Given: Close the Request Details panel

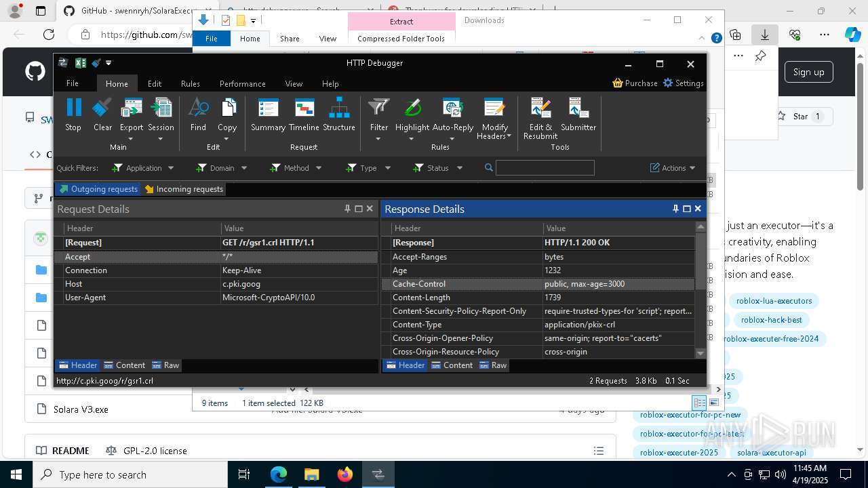Looking at the screenshot, I should point(370,209).
